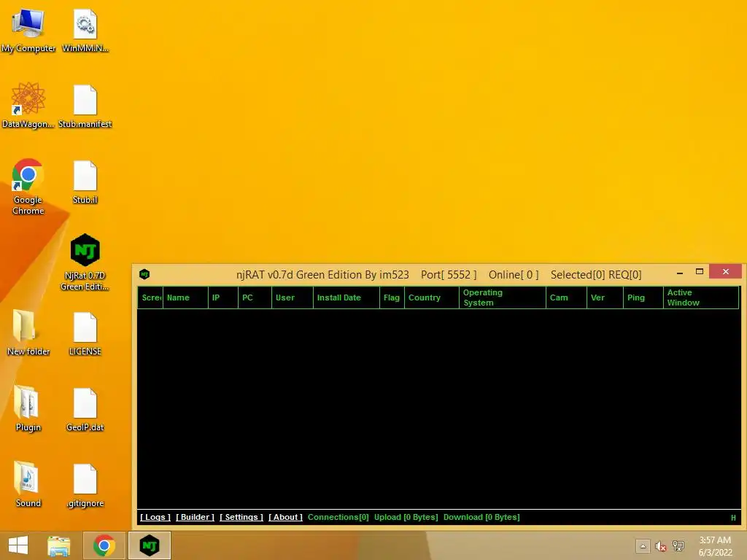Click the Connections[0] status text
This screenshot has width=747, height=560.
pos(338,517)
